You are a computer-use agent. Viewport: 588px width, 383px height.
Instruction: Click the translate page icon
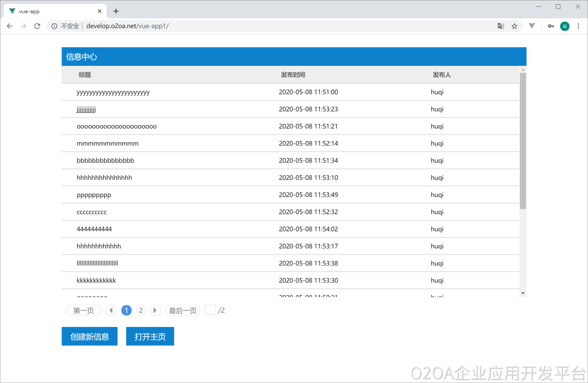(501, 26)
